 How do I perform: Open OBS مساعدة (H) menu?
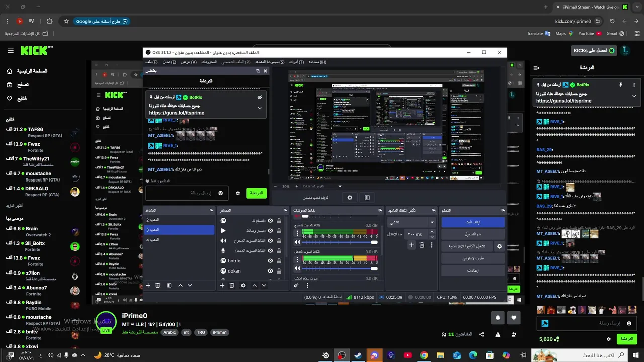[317, 62]
